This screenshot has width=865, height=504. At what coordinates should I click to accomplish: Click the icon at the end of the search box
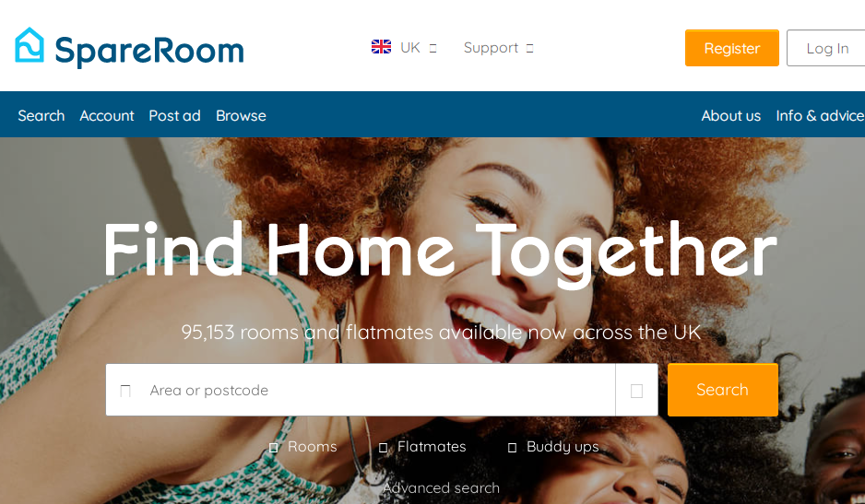[636, 391]
